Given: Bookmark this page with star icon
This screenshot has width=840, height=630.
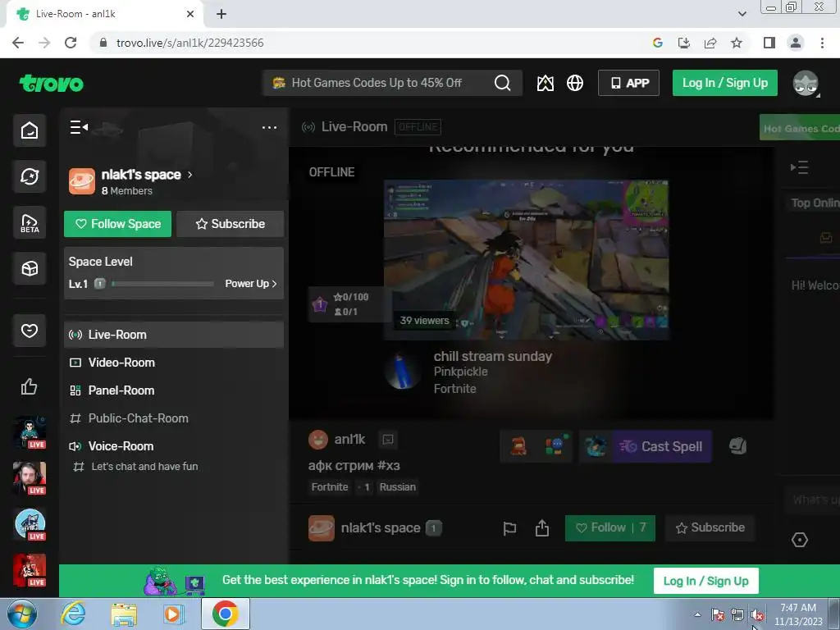Looking at the screenshot, I should click(737, 43).
